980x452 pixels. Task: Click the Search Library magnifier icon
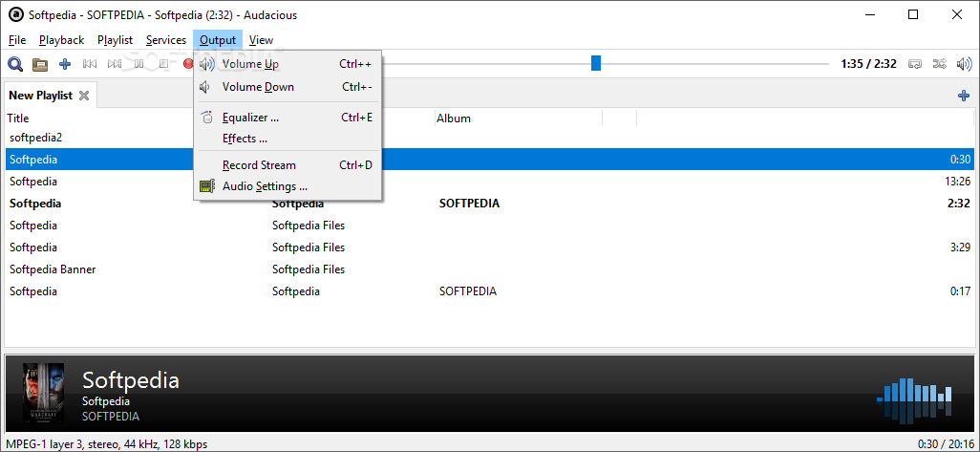click(15, 64)
